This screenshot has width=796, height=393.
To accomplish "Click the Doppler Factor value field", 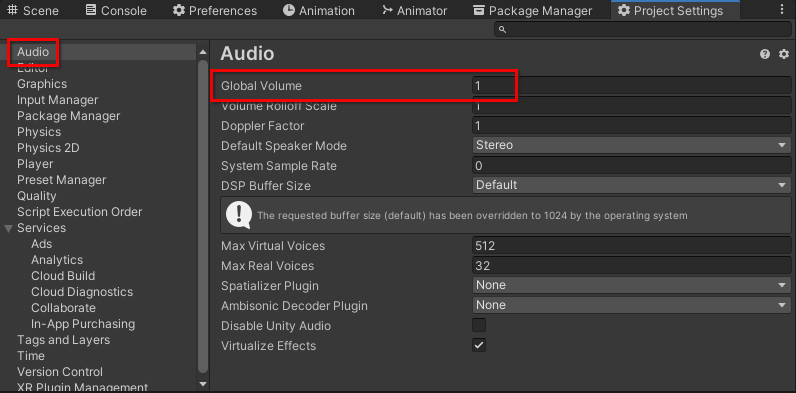I will click(x=631, y=125).
